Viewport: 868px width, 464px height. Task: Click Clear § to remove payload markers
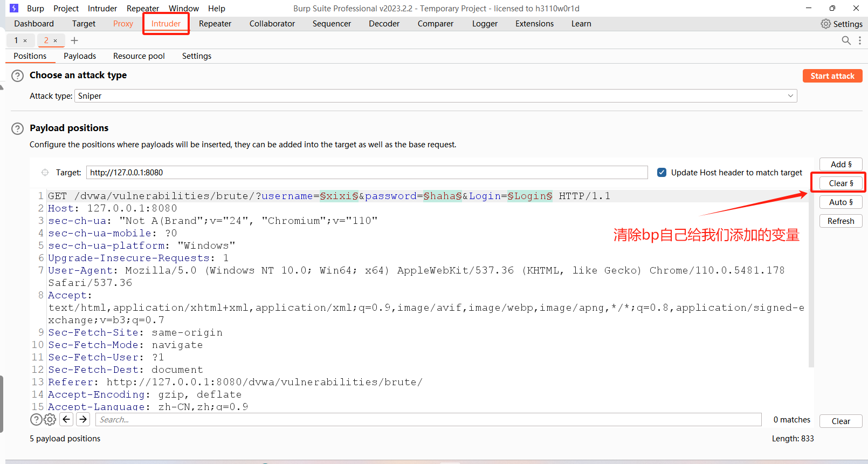click(841, 183)
